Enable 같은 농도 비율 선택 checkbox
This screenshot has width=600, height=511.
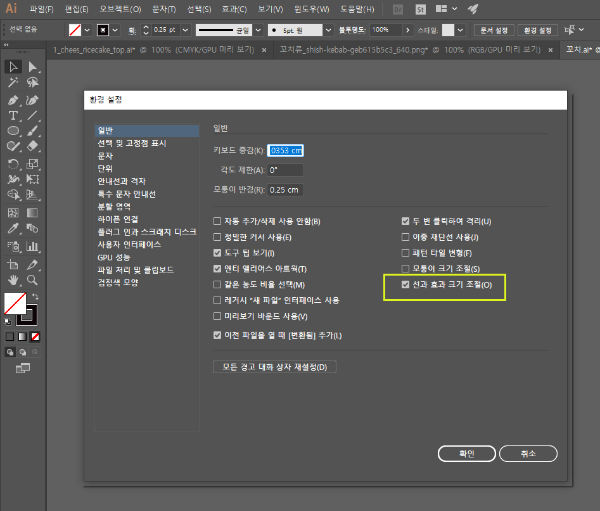[217, 285]
